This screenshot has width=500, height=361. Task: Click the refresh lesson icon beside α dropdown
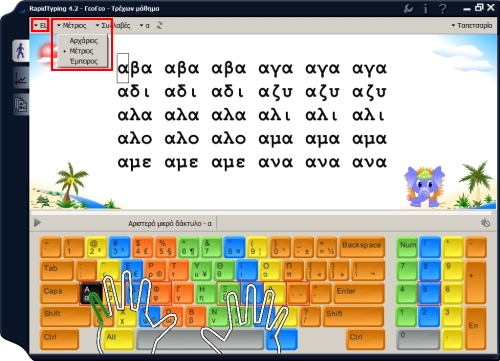pos(159,25)
